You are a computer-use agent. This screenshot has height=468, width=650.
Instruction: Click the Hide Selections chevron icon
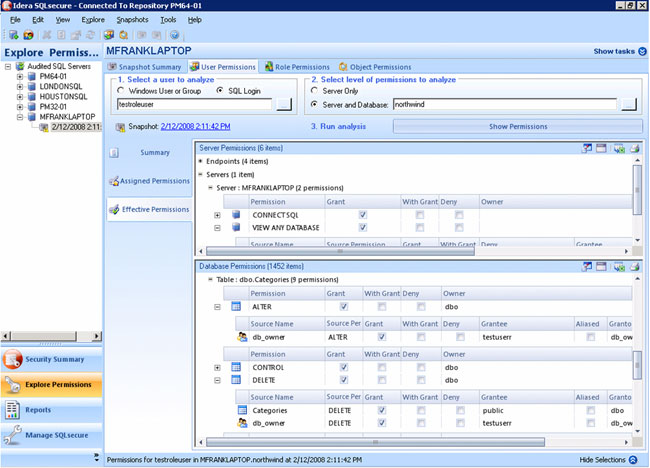point(633,460)
